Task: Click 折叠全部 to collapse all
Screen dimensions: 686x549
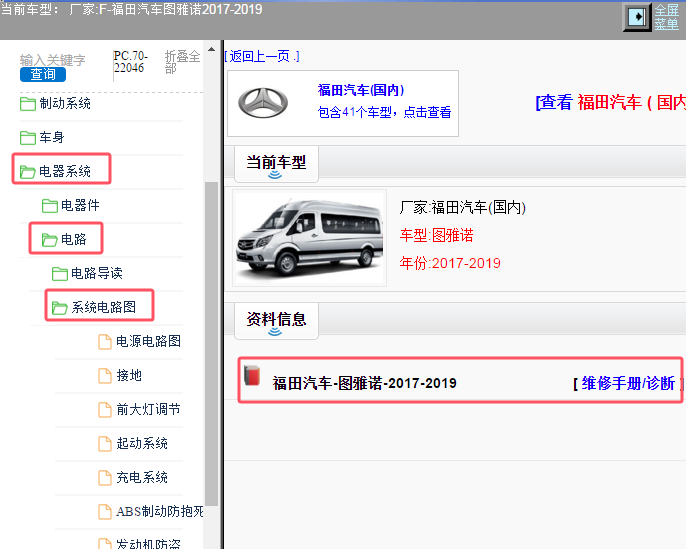Action: pos(182,62)
